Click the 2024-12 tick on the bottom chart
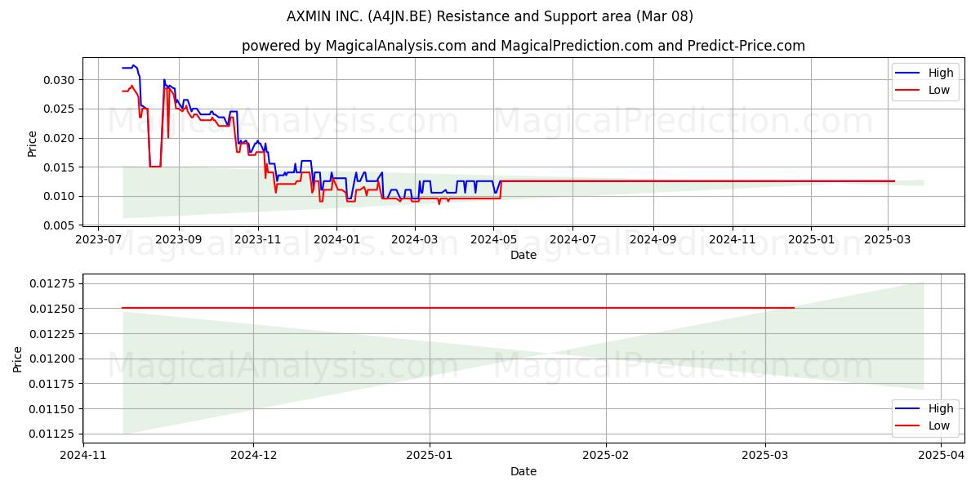Screen dimensions: 980x490 tap(253, 456)
